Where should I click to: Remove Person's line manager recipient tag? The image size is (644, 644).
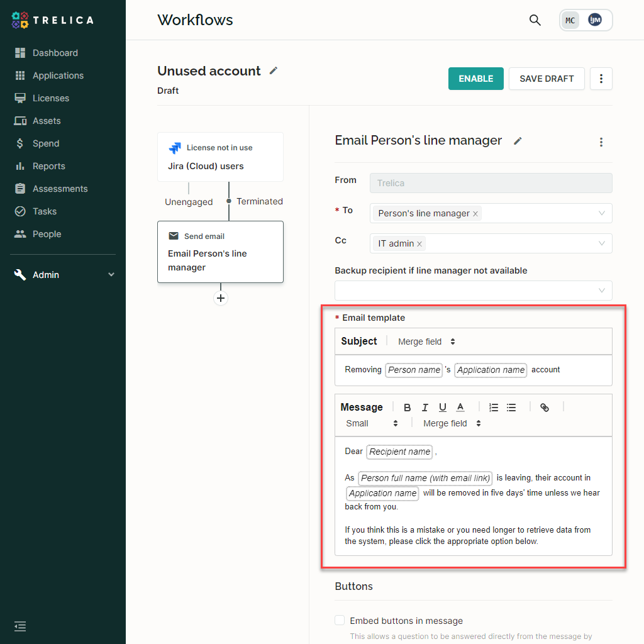tap(475, 214)
